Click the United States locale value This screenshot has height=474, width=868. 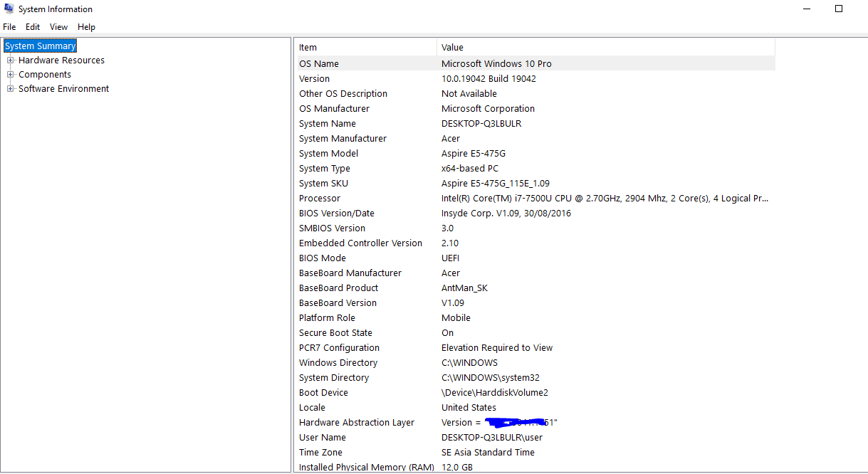tap(469, 408)
